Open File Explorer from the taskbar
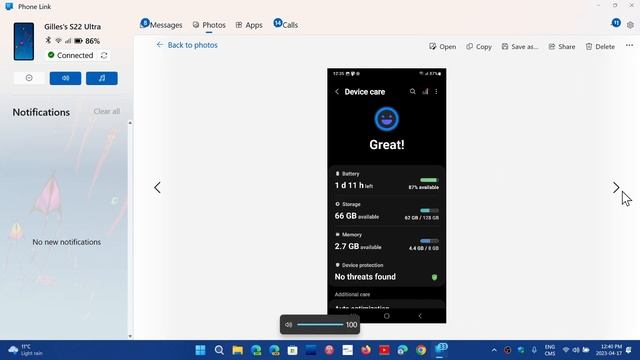Image resolution: width=640 pixels, height=360 pixels. tap(238, 350)
